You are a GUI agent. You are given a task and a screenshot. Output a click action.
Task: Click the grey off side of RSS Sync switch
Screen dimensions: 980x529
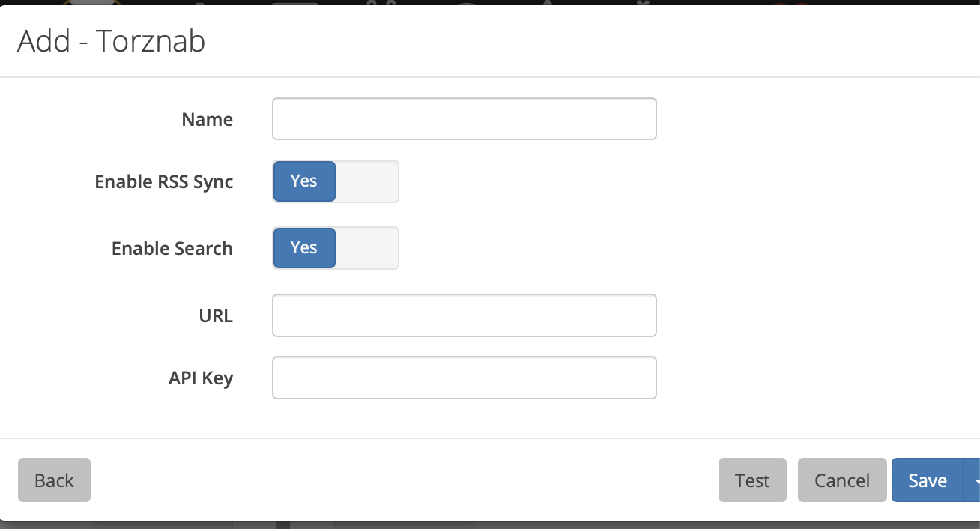[x=366, y=181]
